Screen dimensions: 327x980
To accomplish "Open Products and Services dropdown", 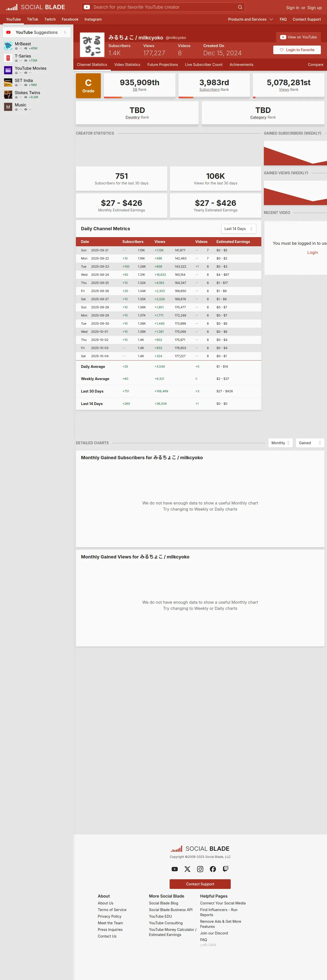I will pos(251,19).
